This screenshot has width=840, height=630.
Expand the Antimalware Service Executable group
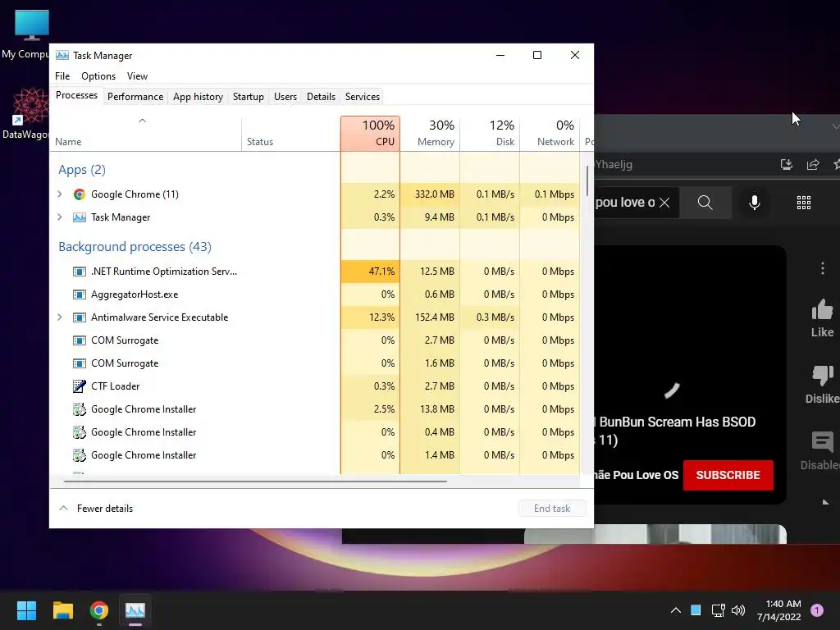click(x=59, y=317)
